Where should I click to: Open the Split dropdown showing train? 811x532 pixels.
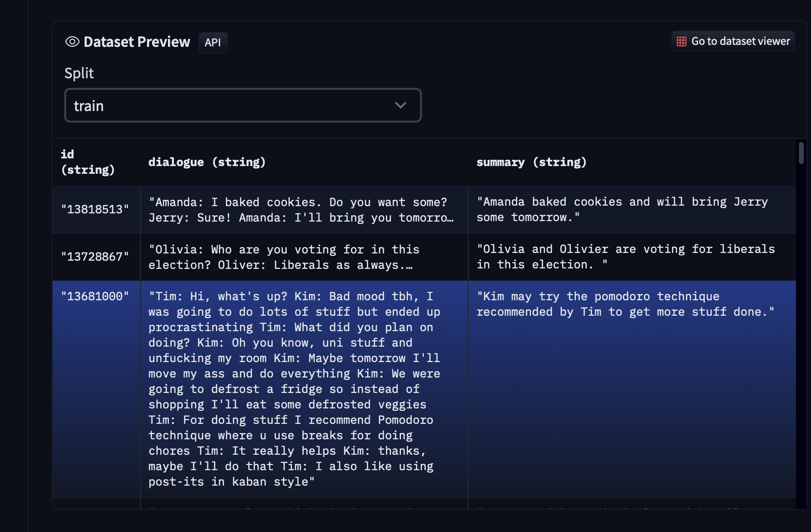tap(243, 105)
